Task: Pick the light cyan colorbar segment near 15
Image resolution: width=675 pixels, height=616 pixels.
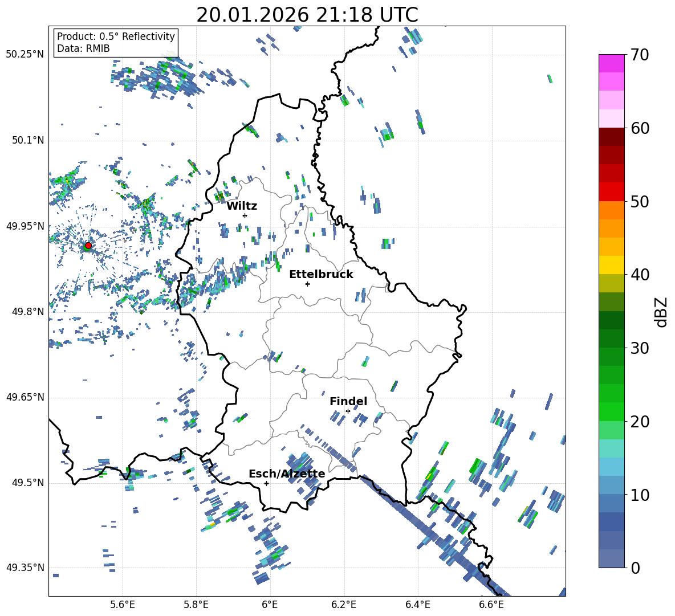Action: coord(611,448)
